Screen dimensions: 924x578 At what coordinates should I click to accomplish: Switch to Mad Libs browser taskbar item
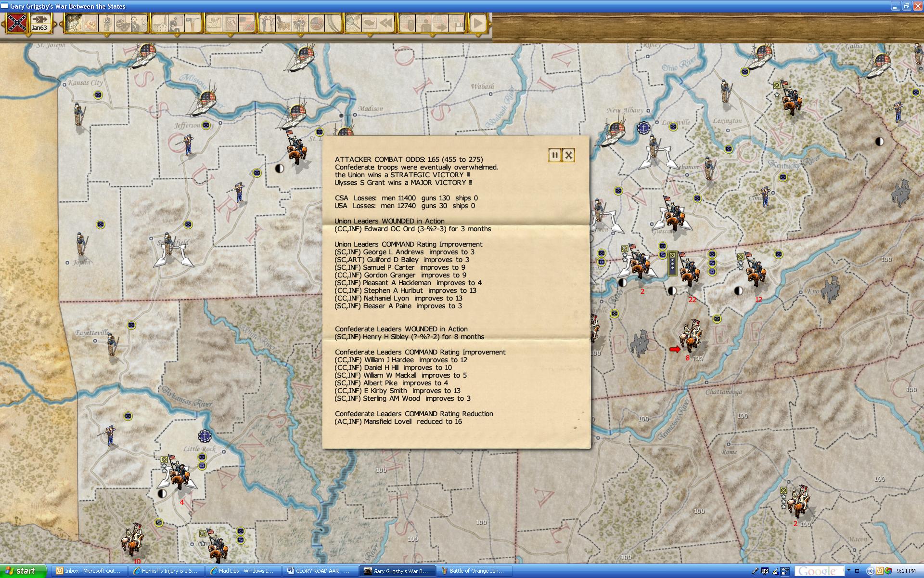[x=243, y=571]
